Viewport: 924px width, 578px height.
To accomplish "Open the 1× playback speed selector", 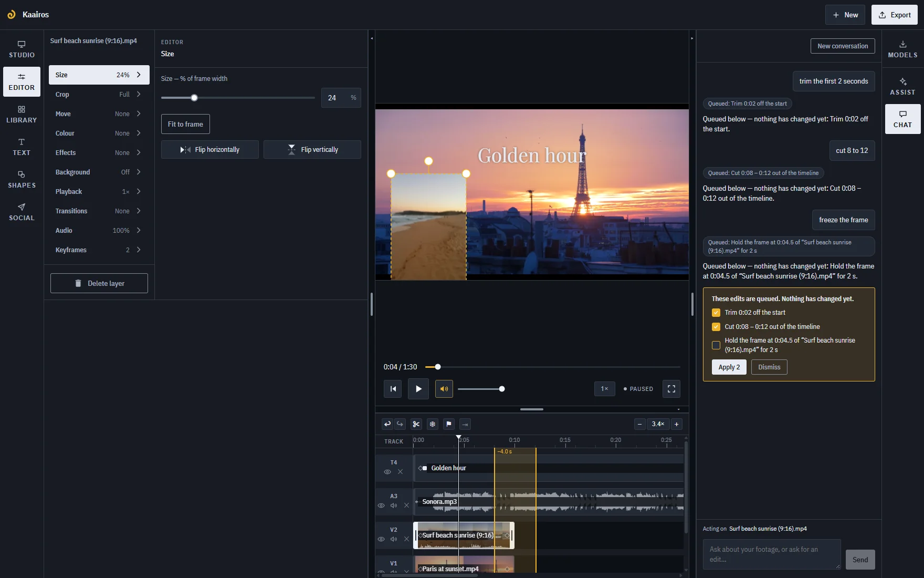I will tap(604, 389).
